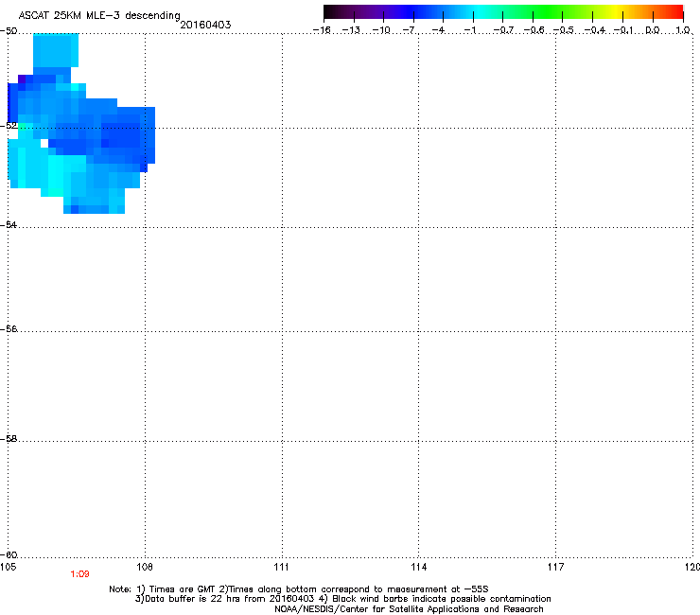The image size is (700, 615).
Task: Click the date label 20160403 at the top
Action: pos(205,25)
